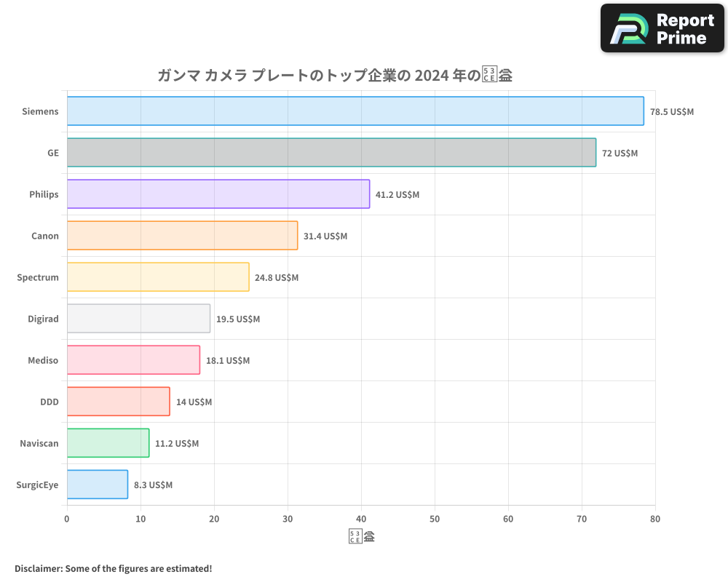Click the Philips label in the axis list
Image resolution: width=728 pixels, height=582 pixels.
(x=44, y=194)
